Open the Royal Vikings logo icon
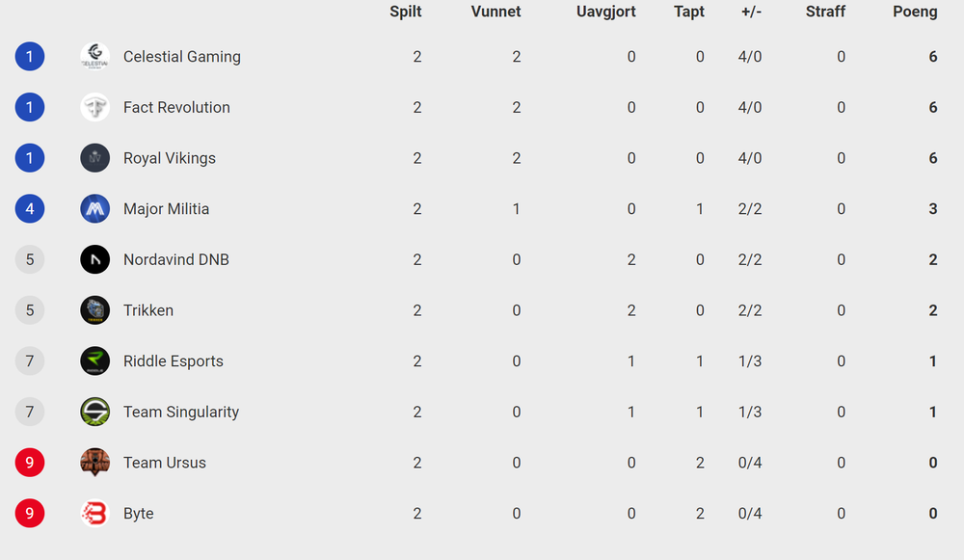This screenshot has height=560, width=964. [94, 158]
